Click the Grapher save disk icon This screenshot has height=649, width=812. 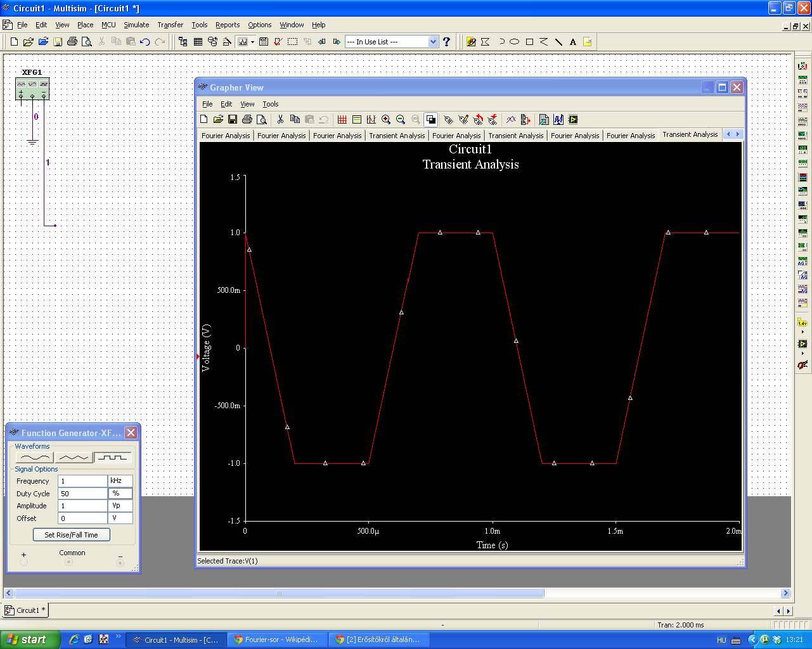pyautogui.click(x=233, y=119)
